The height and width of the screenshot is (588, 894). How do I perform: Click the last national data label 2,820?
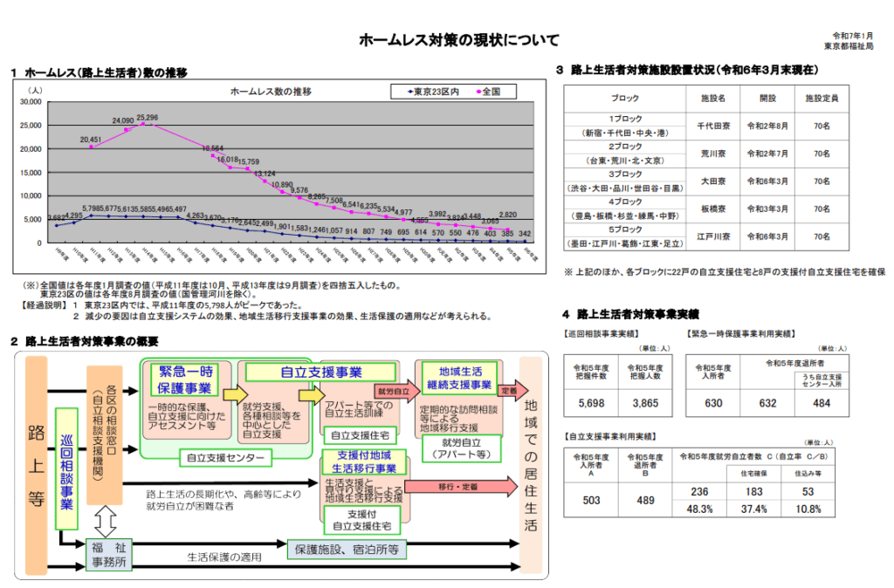(x=508, y=215)
